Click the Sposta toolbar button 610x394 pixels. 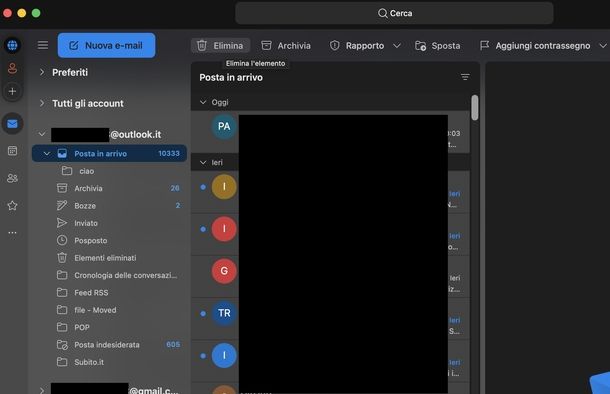point(438,46)
